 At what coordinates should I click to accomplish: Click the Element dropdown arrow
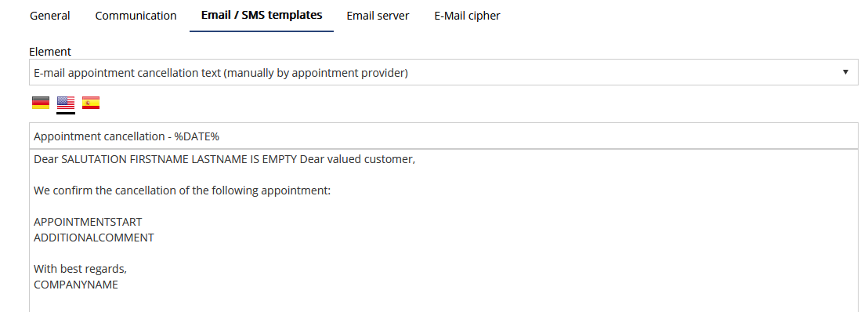tap(845, 72)
